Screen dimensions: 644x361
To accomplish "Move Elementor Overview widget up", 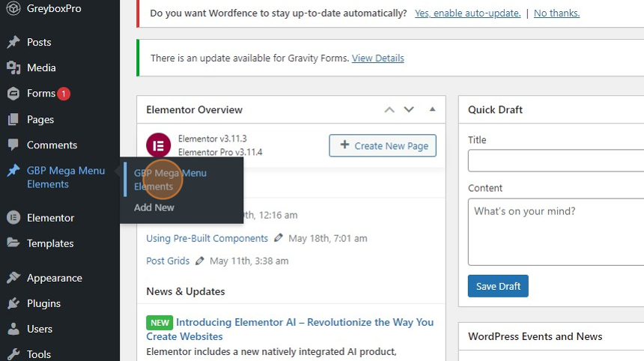I will point(389,109).
